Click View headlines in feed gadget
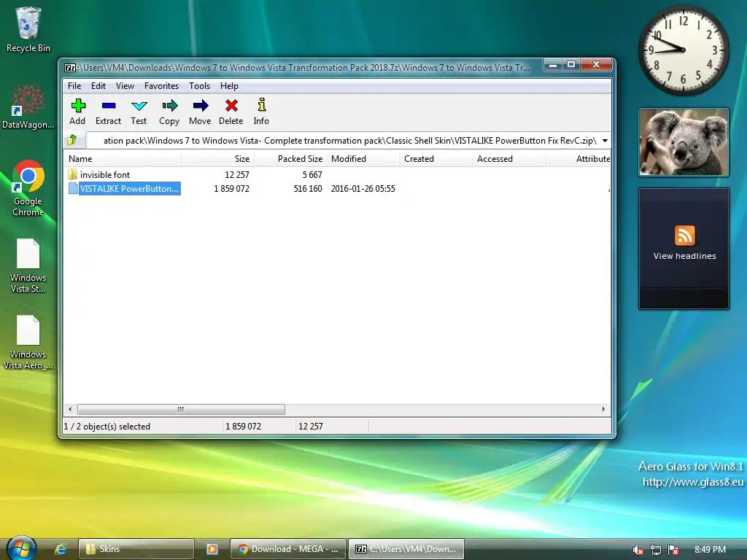This screenshot has width=747, height=560. tap(684, 256)
